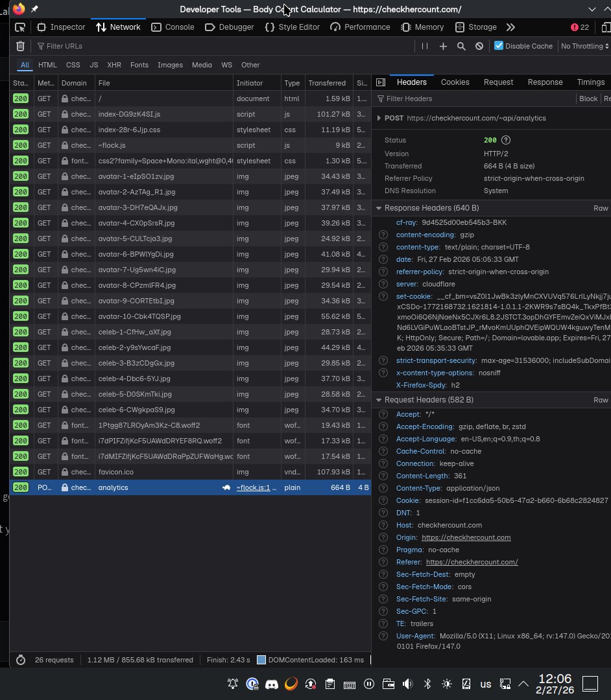Open notifications bell tray icon
The image size is (611, 700).
(233, 684)
